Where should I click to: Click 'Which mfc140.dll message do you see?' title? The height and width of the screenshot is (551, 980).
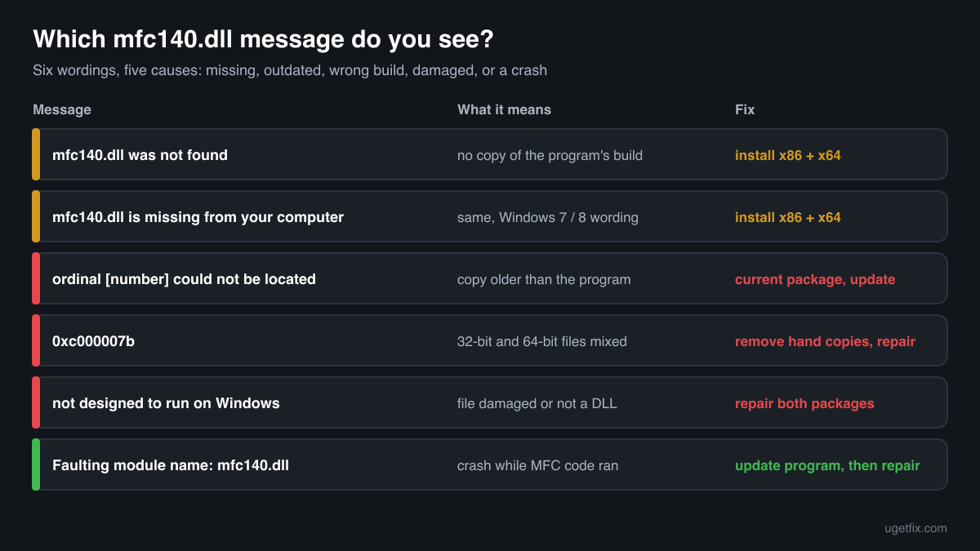pyautogui.click(x=263, y=39)
